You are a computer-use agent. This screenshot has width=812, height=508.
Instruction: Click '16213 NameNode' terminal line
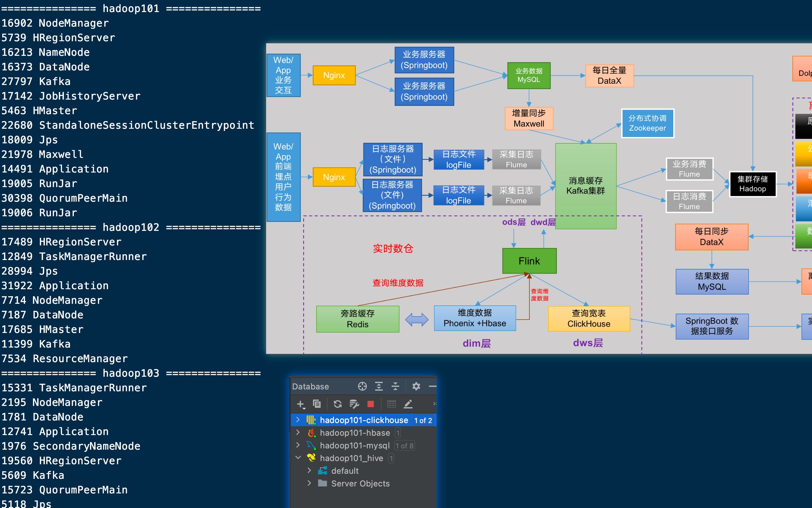pos(46,52)
